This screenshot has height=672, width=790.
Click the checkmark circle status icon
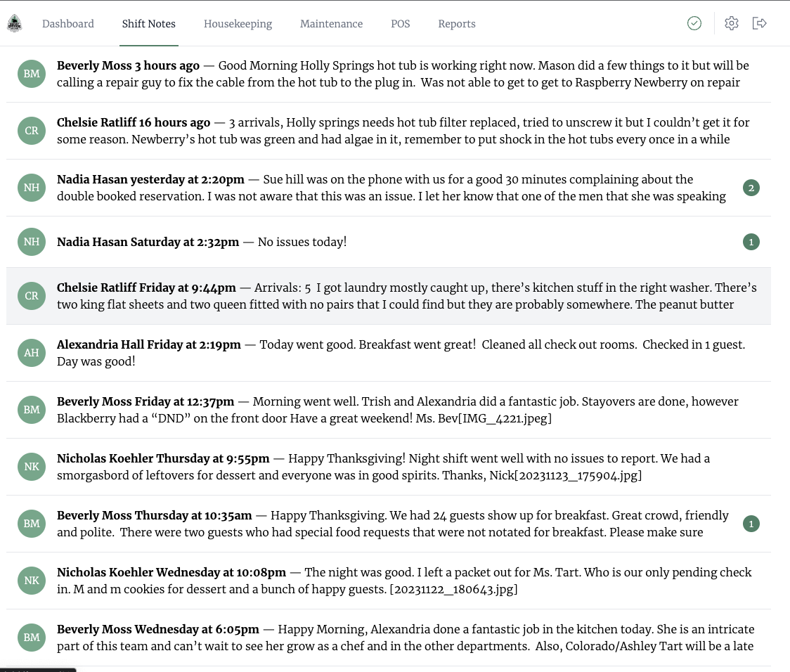(694, 23)
